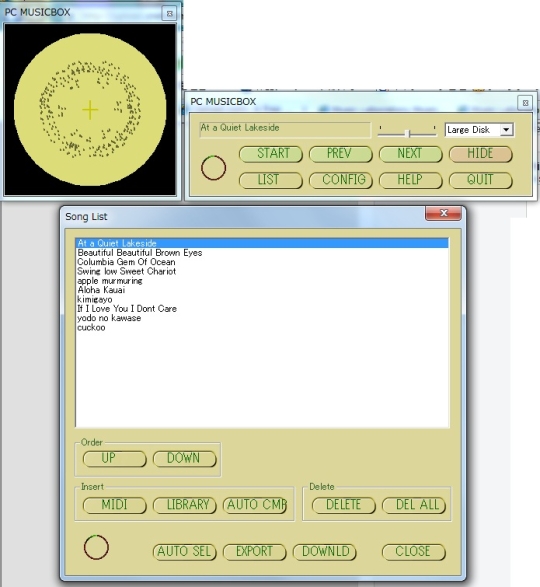Click the AUTO CMP button
The width and height of the screenshot is (540, 587).
click(x=255, y=505)
